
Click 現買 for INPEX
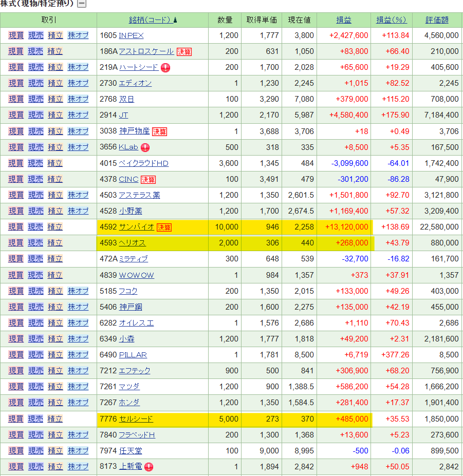click(16, 35)
